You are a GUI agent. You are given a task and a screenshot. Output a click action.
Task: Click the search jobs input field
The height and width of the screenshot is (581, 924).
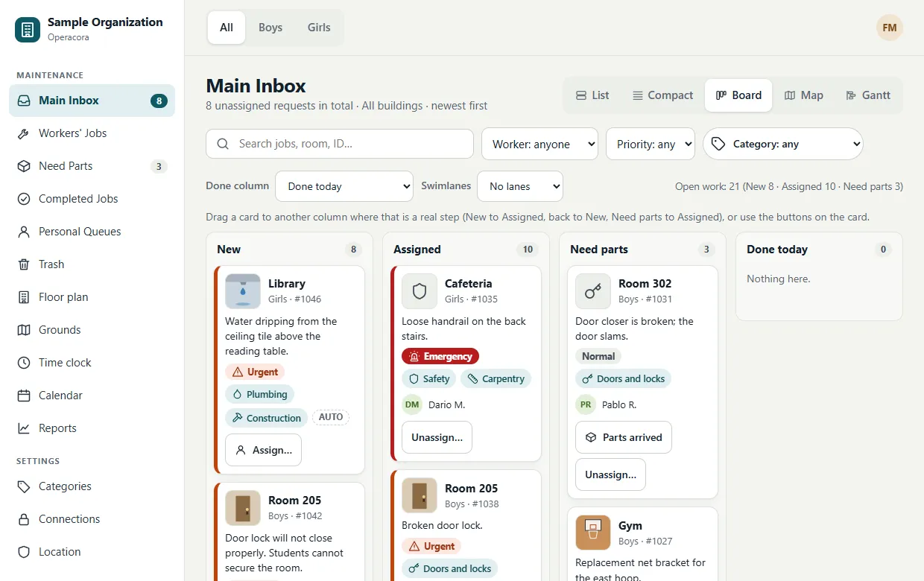[340, 144]
